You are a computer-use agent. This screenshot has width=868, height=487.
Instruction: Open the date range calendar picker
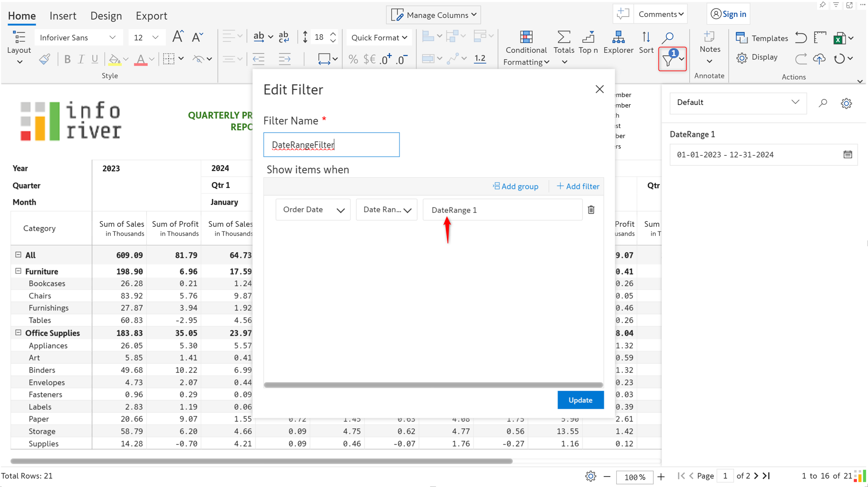point(848,155)
